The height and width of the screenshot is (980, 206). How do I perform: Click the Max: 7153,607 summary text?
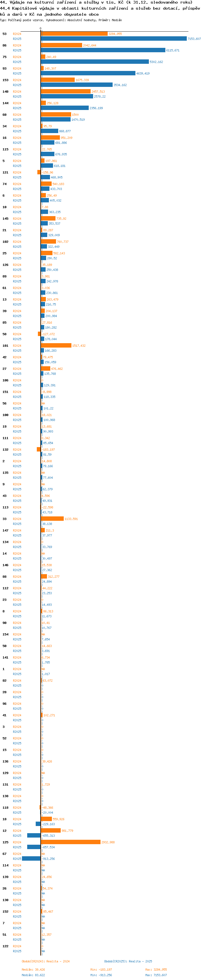click(156, 975)
